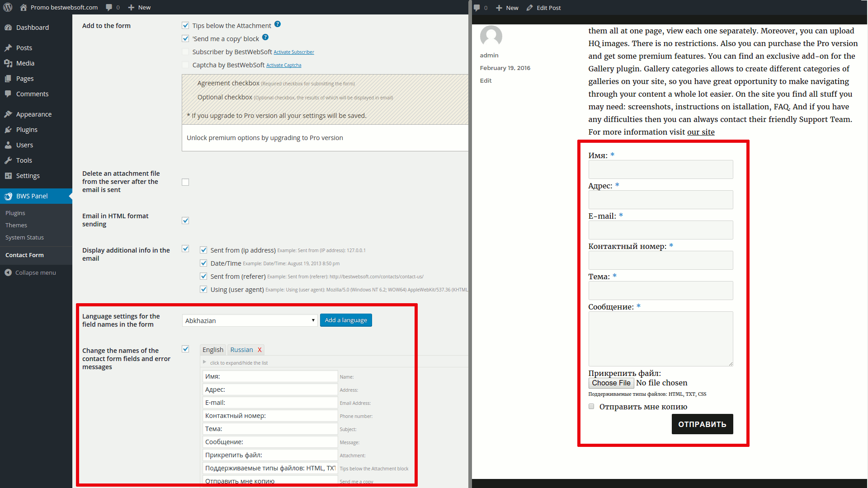
Task: Toggle 'Tips below the Attachment' checkbox
Action: click(x=185, y=25)
